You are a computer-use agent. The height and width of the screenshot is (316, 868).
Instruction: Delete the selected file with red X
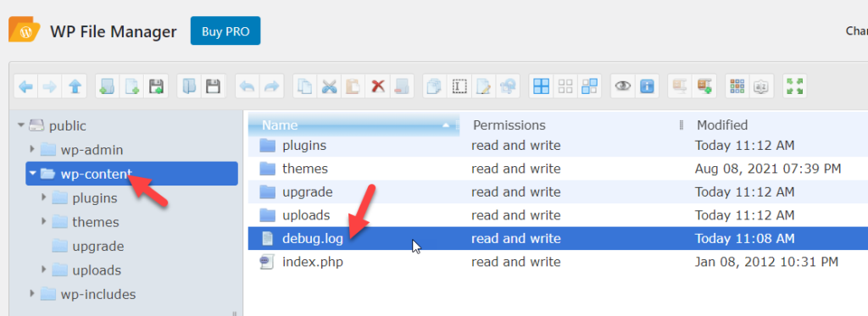377,86
